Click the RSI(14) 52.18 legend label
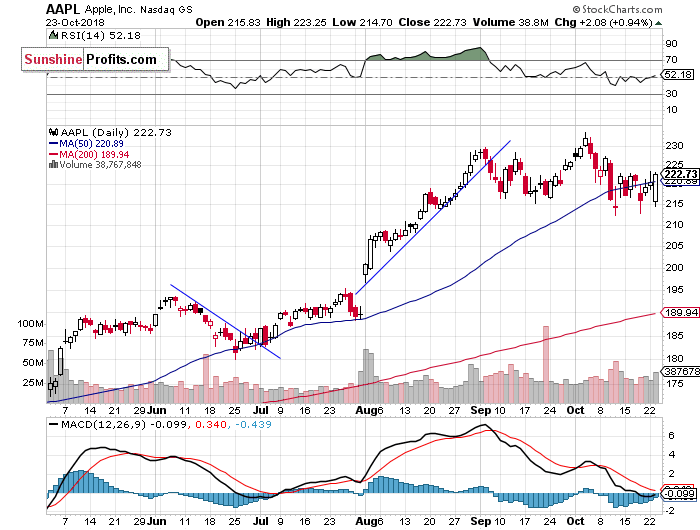Screen dimensions: 700x530 click(x=100, y=35)
